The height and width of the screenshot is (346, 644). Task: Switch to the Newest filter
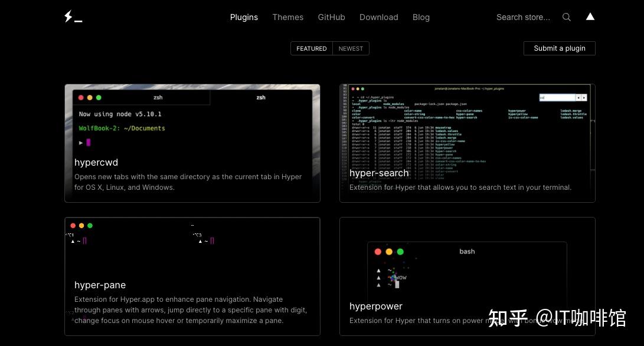351,48
